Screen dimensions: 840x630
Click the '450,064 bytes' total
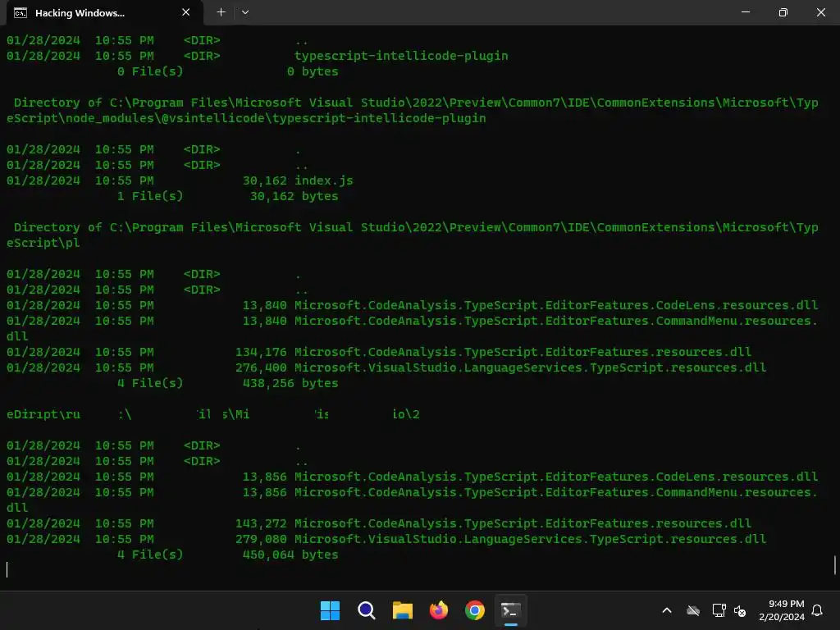tap(290, 555)
